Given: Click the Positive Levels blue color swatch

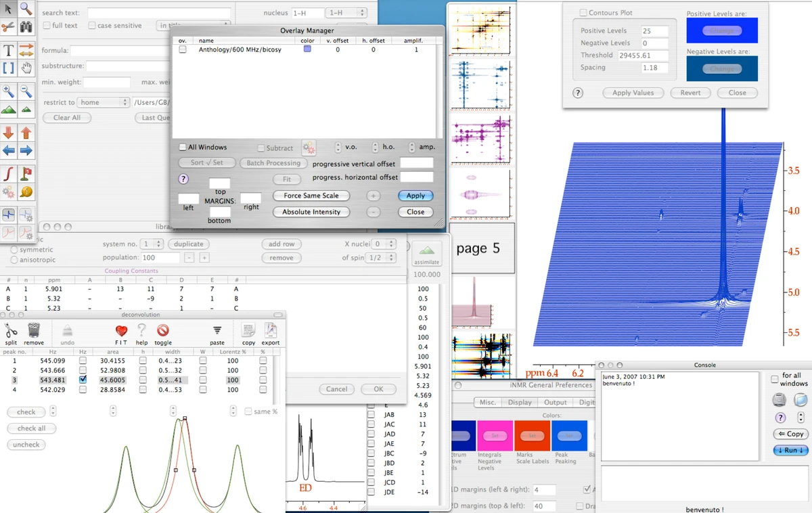Looking at the screenshot, I should click(722, 30).
